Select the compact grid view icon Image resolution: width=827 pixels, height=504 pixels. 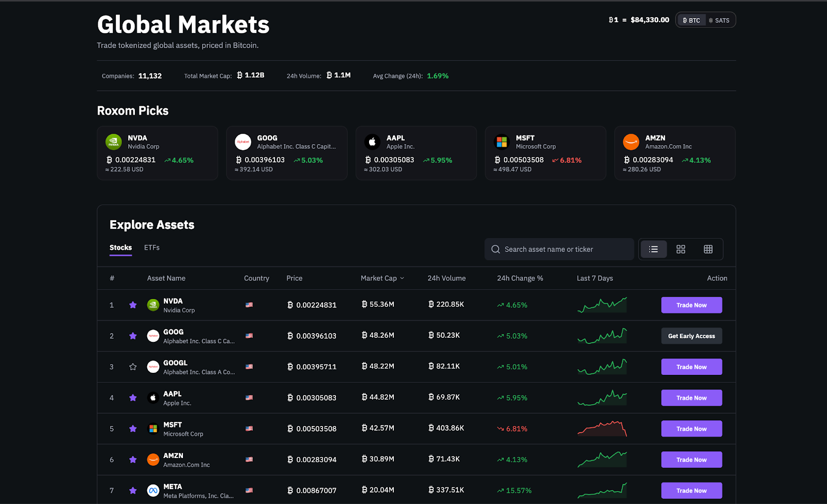pyautogui.click(x=708, y=249)
